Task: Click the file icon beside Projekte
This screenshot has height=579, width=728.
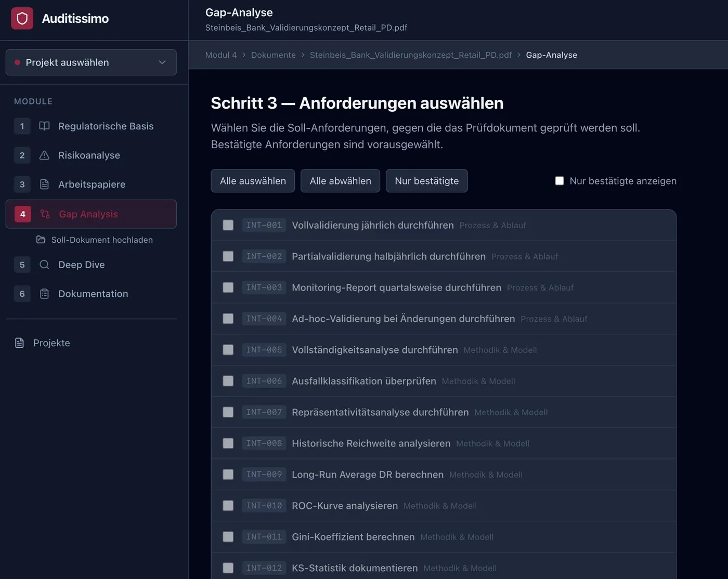Action: tap(19, 343)
